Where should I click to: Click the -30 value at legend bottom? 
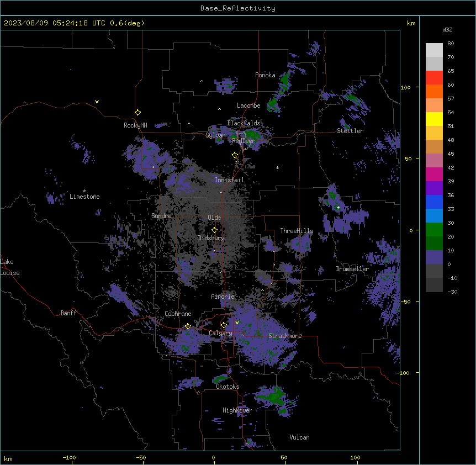click(x=452, y=292)
